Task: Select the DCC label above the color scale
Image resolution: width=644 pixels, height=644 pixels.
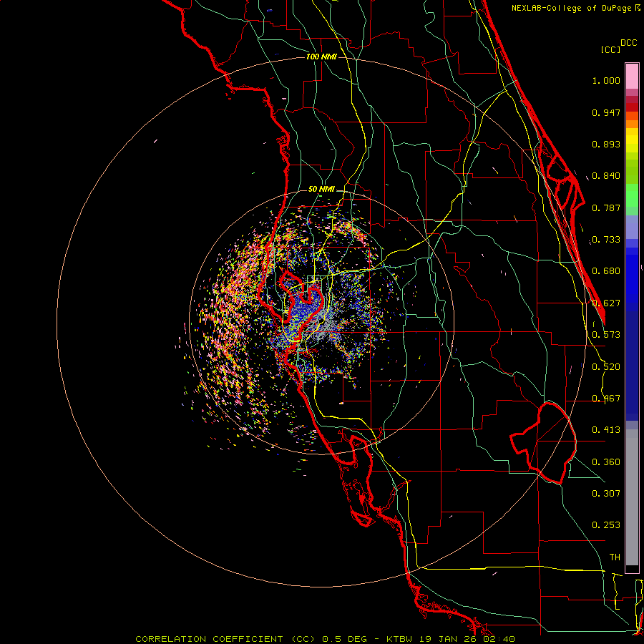Action: click(x=629, y=43)
